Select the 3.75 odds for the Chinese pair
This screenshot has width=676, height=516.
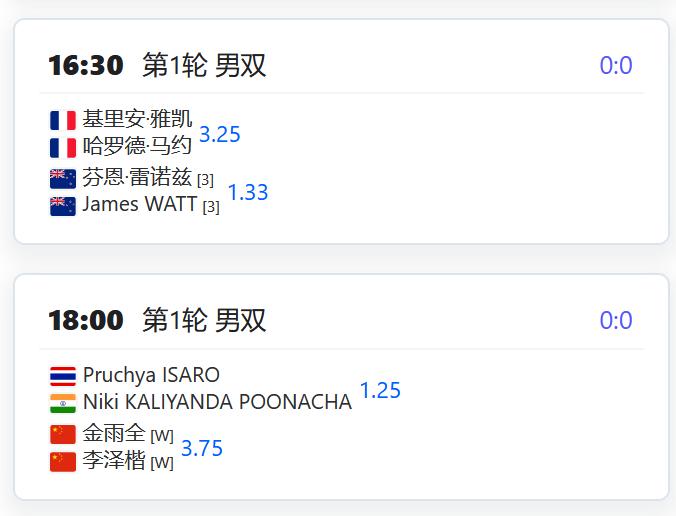[202, 448]
